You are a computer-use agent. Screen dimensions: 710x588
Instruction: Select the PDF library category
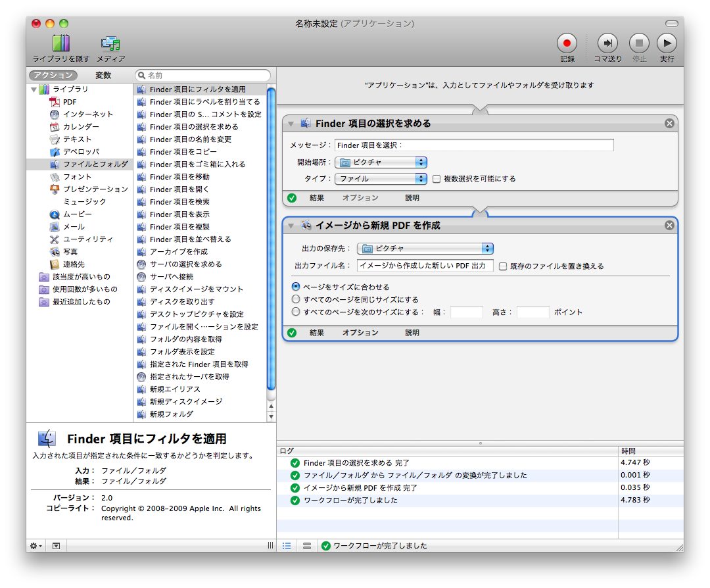pyautogui.click(x=69, y=102)
